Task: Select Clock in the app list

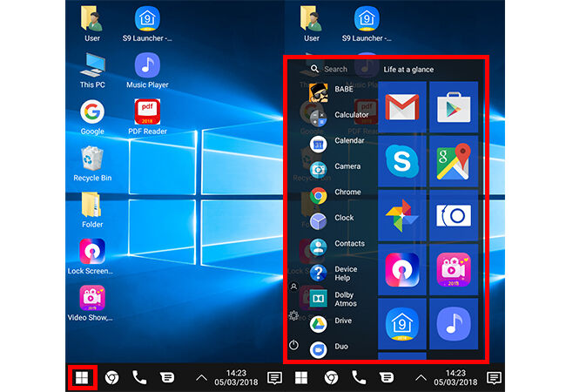Action: 332,220
